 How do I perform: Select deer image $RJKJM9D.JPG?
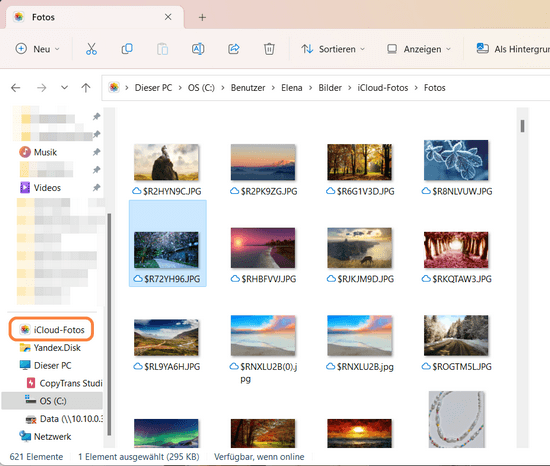point(359,248)
